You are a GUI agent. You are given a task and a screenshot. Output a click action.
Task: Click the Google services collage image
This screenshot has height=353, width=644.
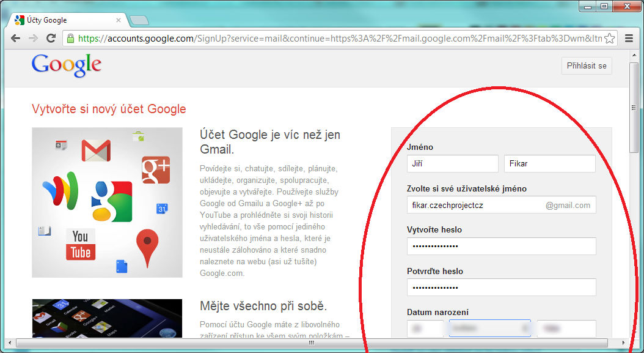click(107, 203)
